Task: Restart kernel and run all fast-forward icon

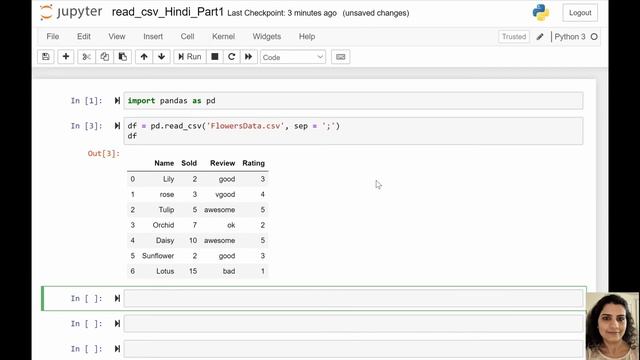Action: pyautogui.click(x=248, y=57)
